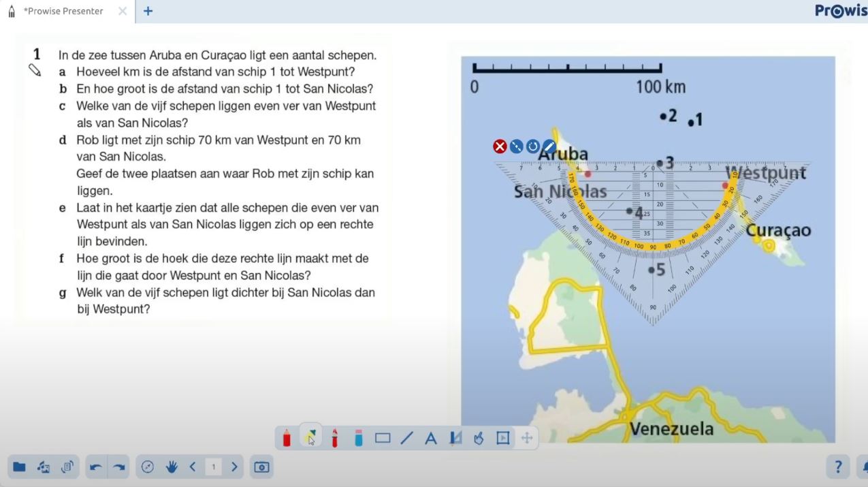This screenshot has height=487, width=868.
Task: Click the touch hand interaction tool
Action: [479, 438]
